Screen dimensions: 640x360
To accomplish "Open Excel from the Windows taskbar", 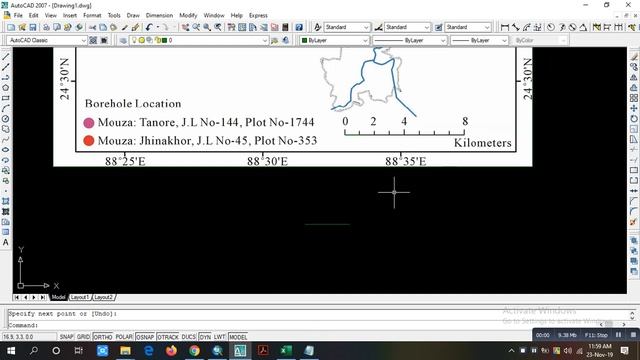I will click(x=286, y=350).
